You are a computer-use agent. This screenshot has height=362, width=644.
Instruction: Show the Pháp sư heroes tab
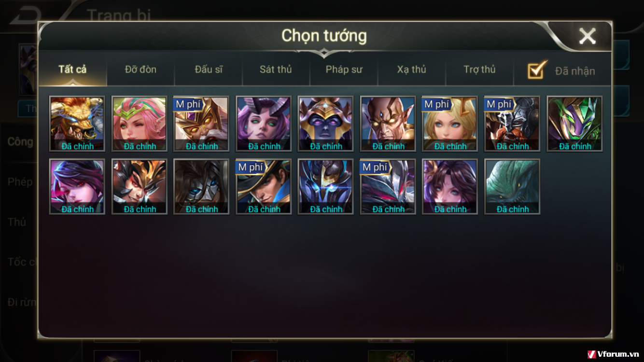(344, 70)
